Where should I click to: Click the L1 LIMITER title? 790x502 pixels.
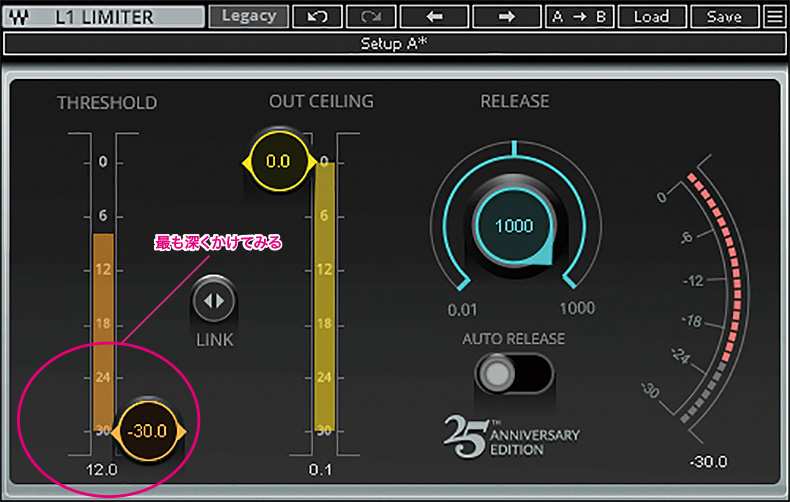point(104,17)
